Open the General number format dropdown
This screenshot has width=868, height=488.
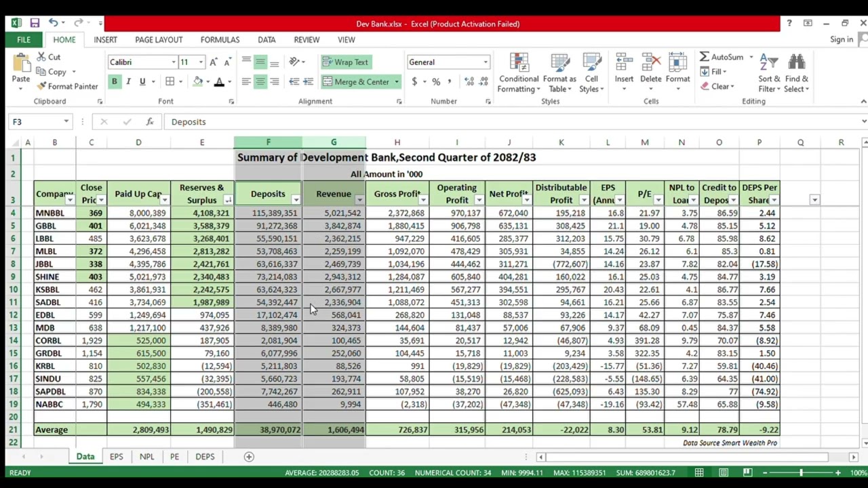[x=485, y=62]
